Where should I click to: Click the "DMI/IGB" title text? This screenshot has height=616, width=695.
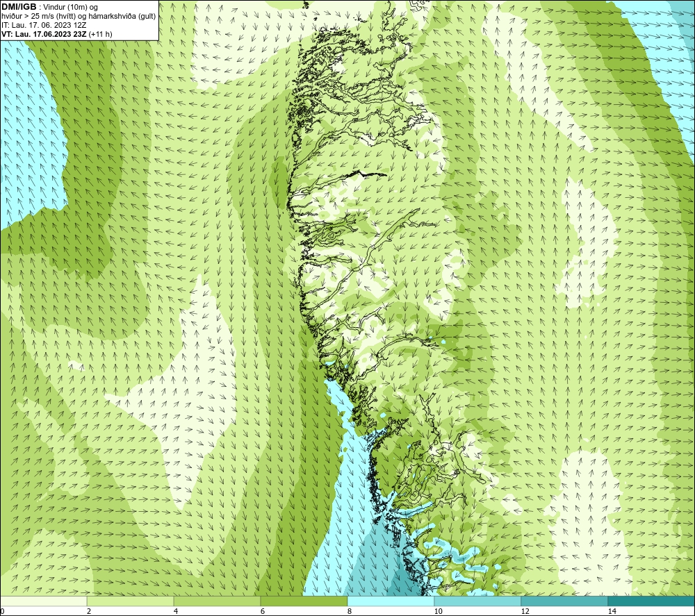tap(19, 7)
